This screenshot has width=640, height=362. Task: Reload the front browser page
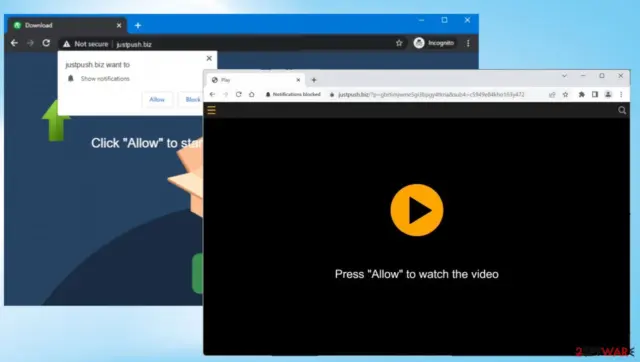238,94
